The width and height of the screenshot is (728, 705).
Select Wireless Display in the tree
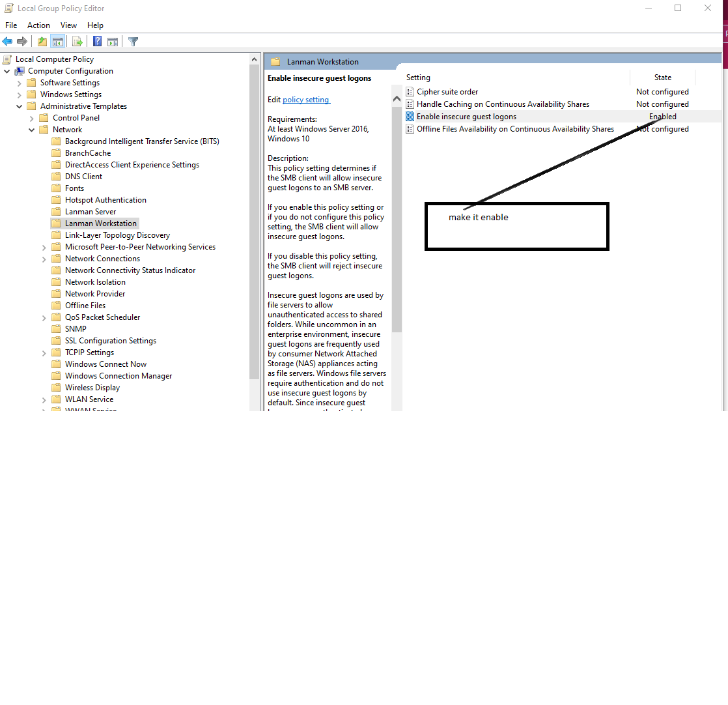pos(92,387)
